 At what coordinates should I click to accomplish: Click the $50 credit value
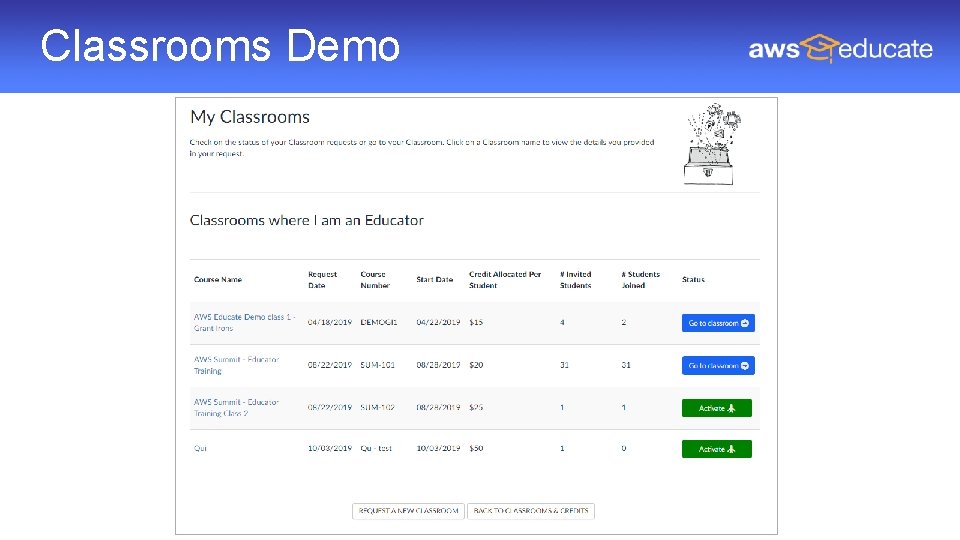[476, 448]
